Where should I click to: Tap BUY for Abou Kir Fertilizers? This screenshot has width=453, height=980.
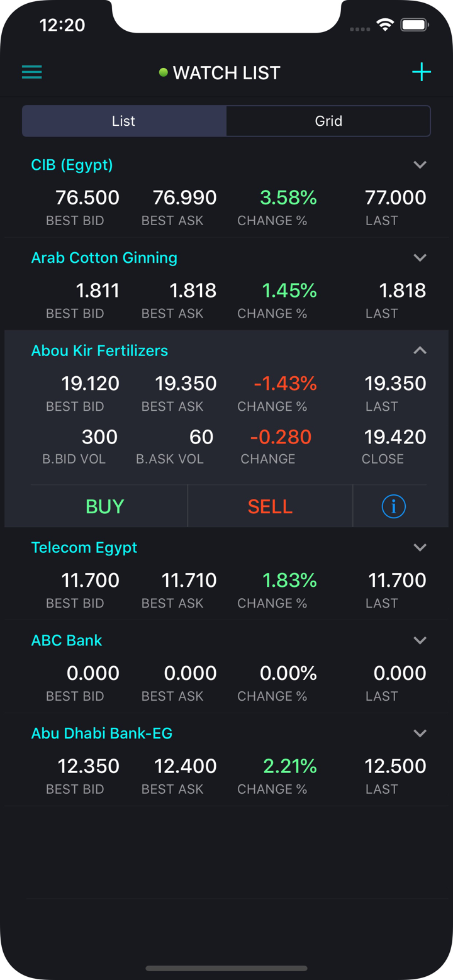click(105, 506)
